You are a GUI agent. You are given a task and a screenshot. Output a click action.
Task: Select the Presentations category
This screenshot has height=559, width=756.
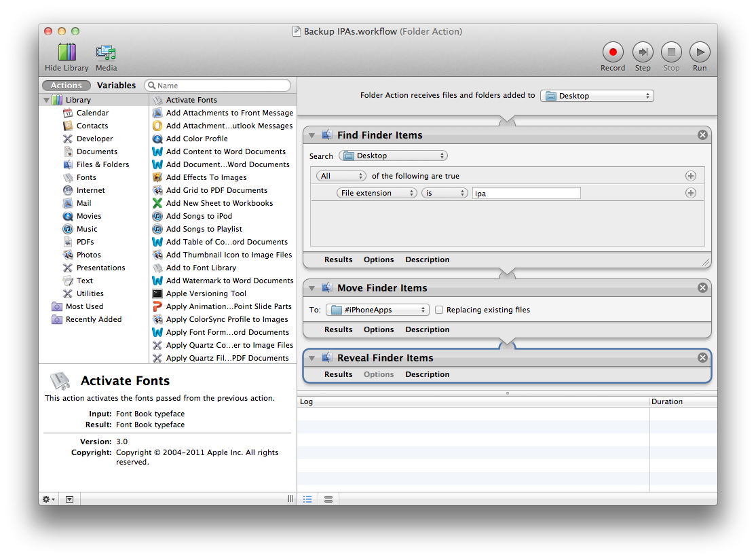pos(94,268)
